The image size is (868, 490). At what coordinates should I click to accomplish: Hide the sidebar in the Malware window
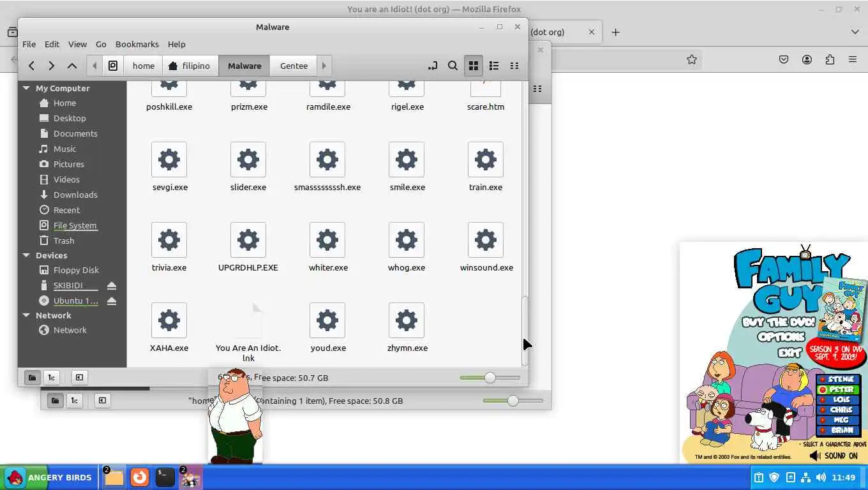tap(79, 378)
